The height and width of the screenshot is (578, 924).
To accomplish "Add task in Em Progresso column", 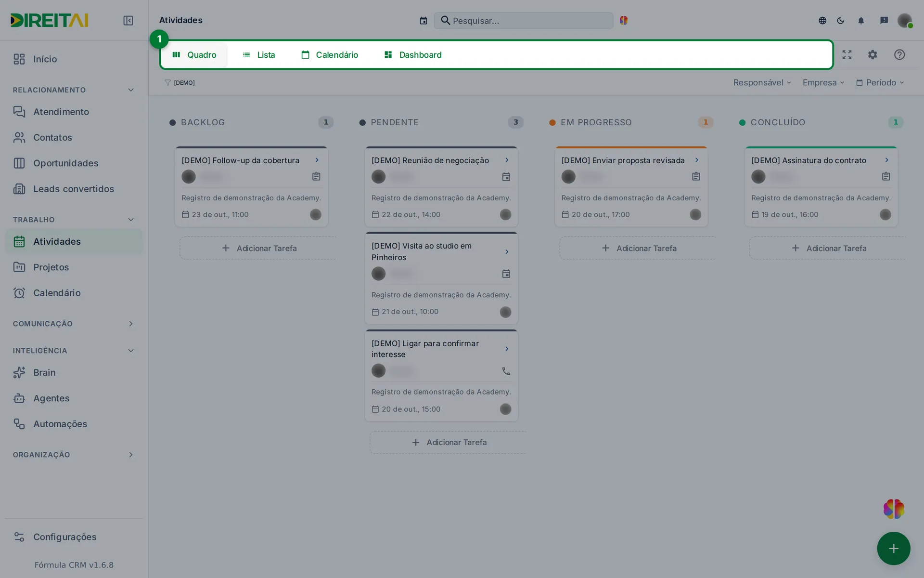I will [638, 248].
